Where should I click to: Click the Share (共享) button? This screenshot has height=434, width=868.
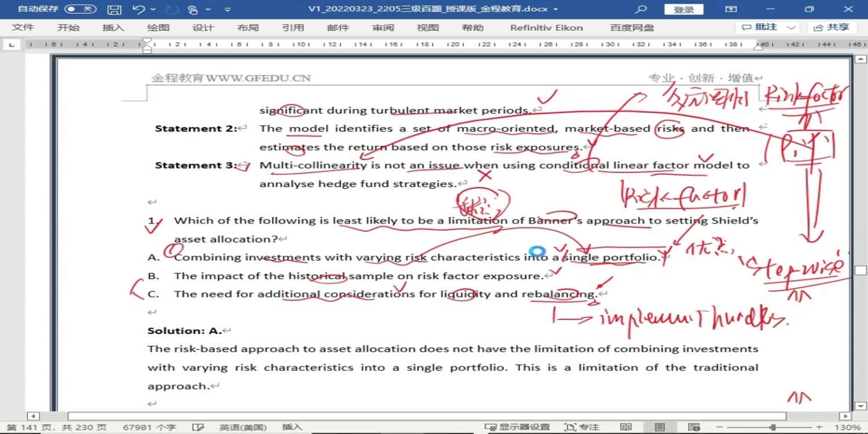pyautogui.click(x=832, y=27)
